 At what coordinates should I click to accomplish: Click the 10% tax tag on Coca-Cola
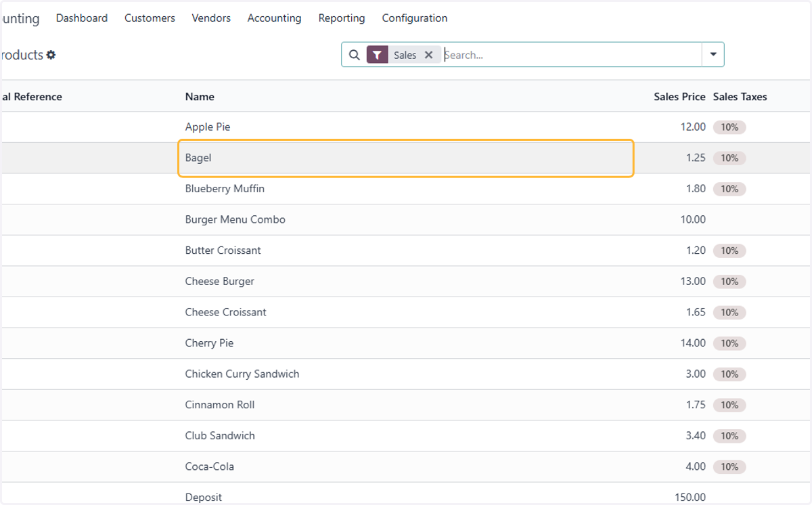pyautogui.click(x=729, y=466)
